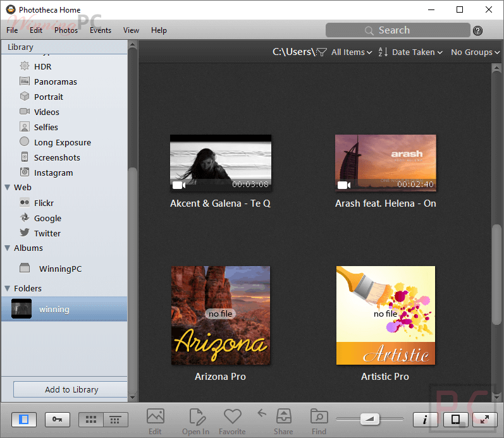Click the Add to Library button
Screen dimensions: 504x438
(x=71, y=389)
